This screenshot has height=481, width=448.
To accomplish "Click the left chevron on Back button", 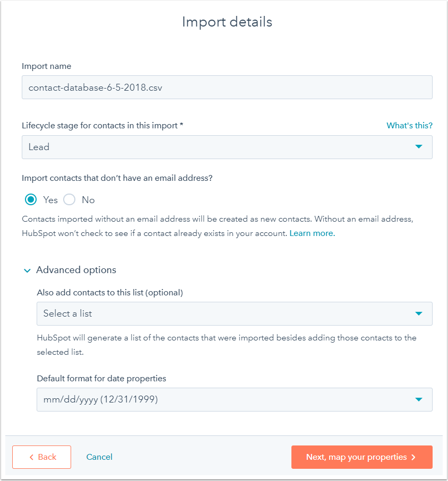I will pyautogui.click(x=31, y=457).
